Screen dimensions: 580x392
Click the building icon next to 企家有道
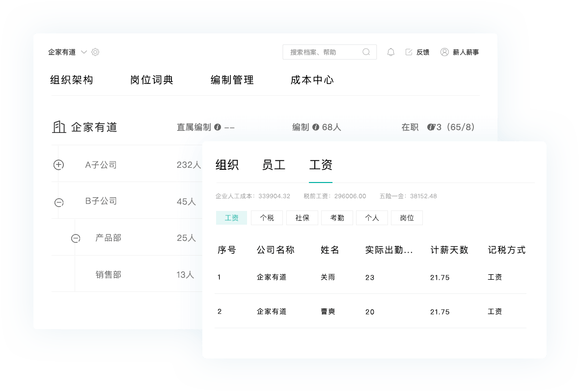[59, 127]
